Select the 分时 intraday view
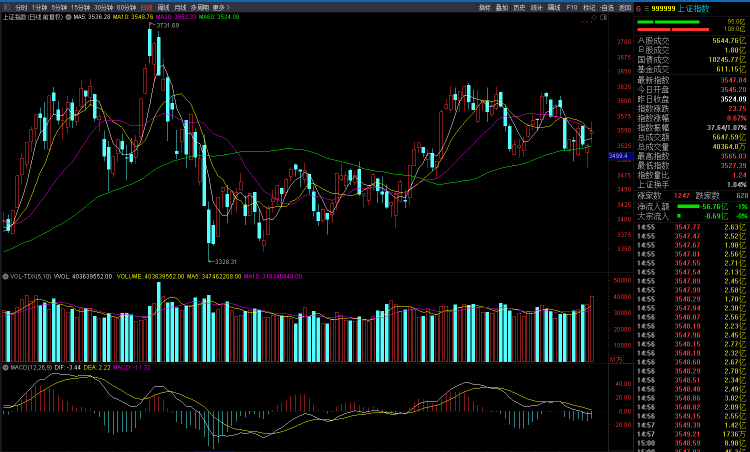This screenshot has width=750, height=452. click(21, 8)
